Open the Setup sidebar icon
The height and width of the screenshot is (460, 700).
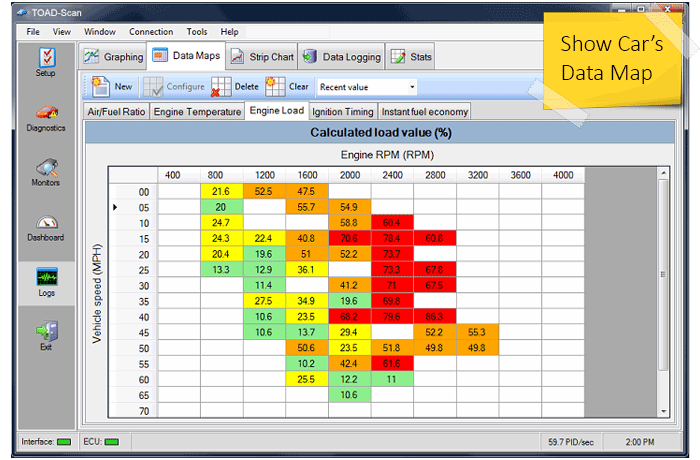tap(46, 58)
